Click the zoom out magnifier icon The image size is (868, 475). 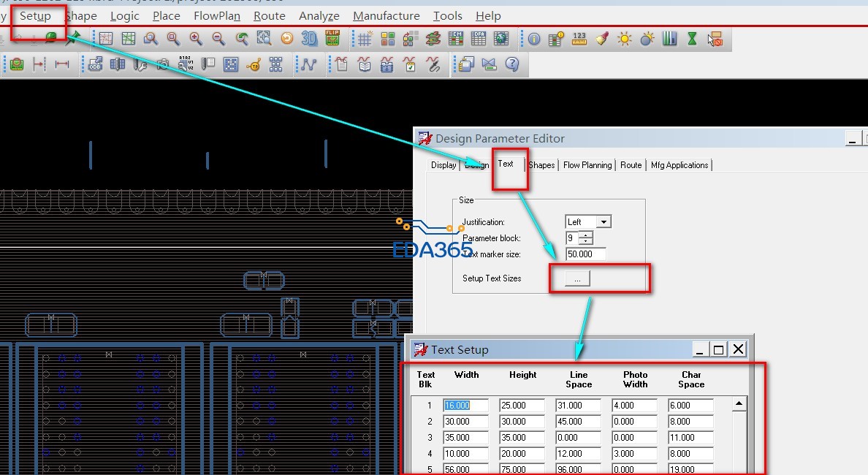click(x=218, y=39)
